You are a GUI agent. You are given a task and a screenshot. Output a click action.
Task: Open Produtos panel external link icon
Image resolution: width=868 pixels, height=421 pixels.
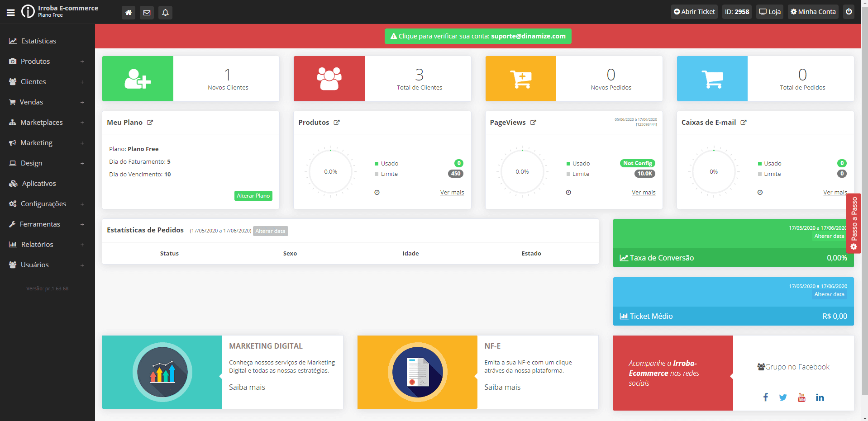pos(337,123)
